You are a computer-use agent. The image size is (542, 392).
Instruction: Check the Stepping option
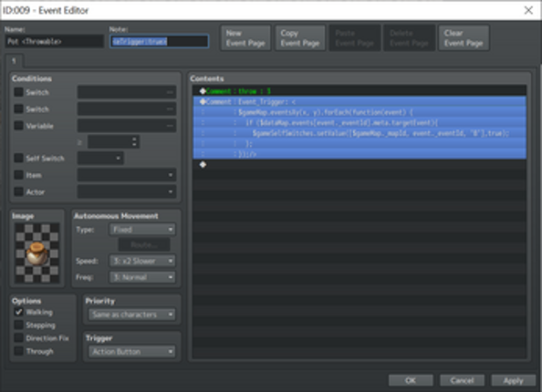(x=18, y=325)
